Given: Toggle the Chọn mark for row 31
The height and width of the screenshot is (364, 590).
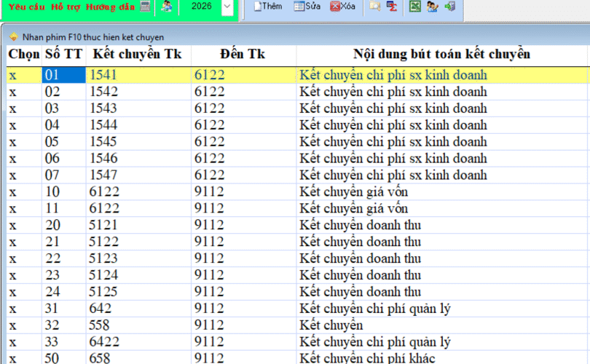Looking at the screenshot, I should tap(12, 309).
